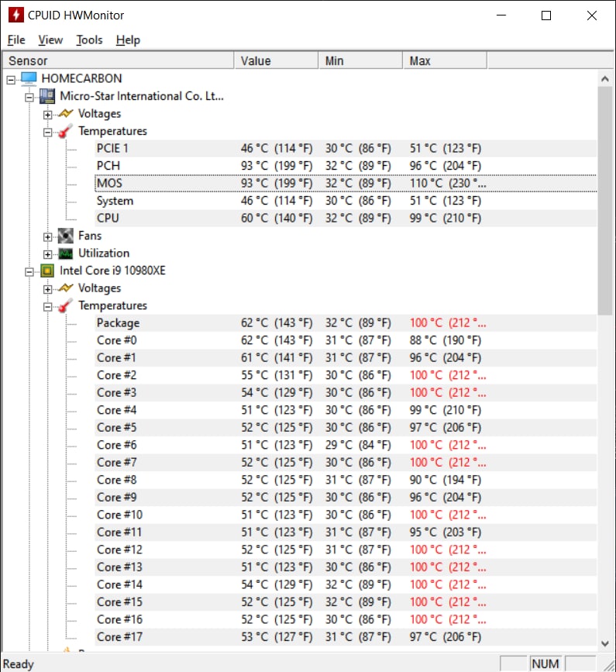This screenshot has width=616, height=672.
Task: Click the Value column header
Action: (277, 61)
